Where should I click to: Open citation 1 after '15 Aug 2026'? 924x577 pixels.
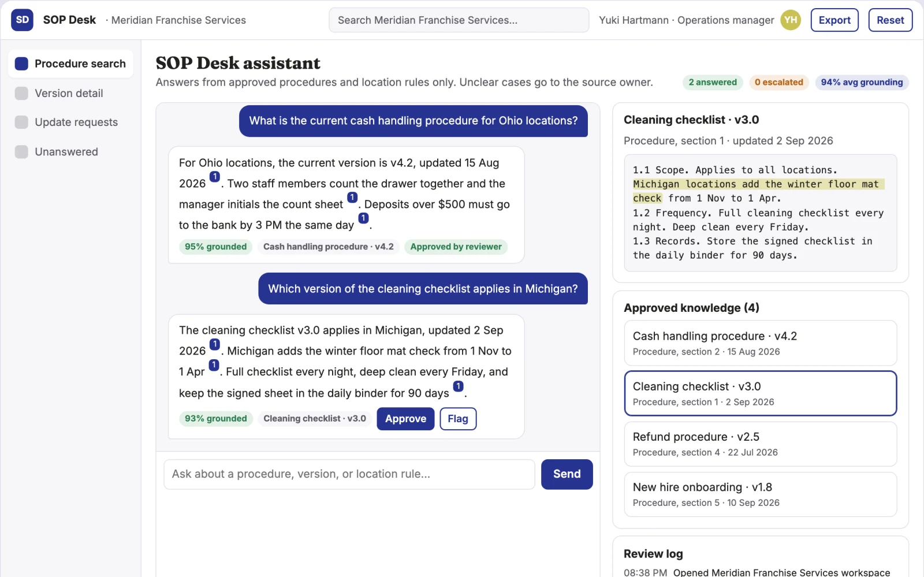(214, 177)
